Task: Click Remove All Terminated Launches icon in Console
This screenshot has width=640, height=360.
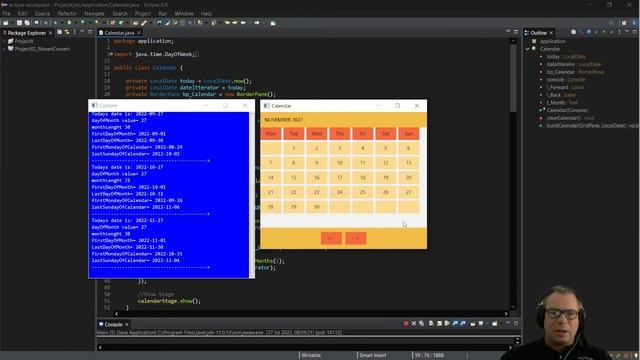Action: 421,324
